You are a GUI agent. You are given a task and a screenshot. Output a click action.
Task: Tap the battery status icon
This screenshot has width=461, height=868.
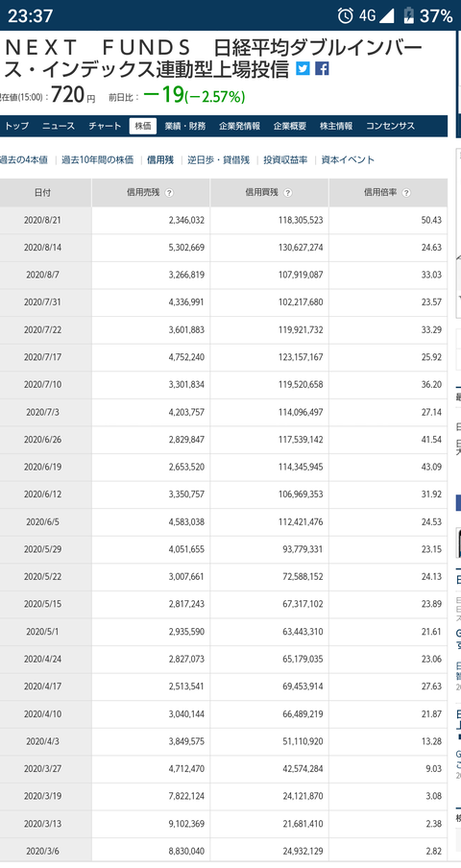click(x=408, y=15)
